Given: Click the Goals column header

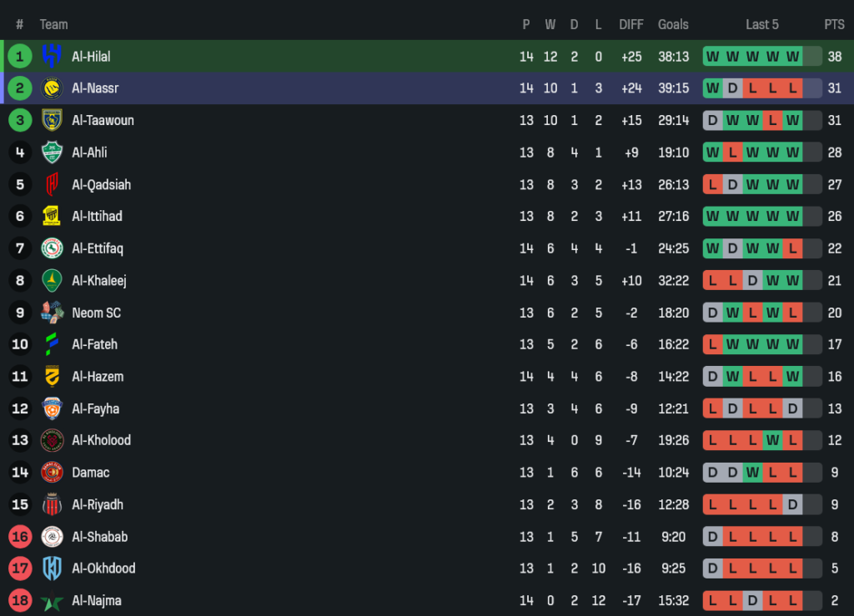Looking at the screenshot, I should 673,24.
